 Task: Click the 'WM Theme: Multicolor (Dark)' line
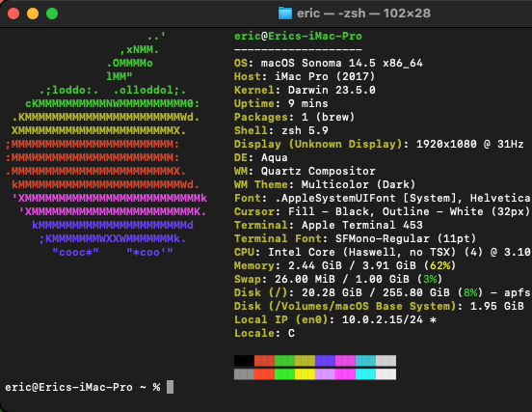[325, 184]
